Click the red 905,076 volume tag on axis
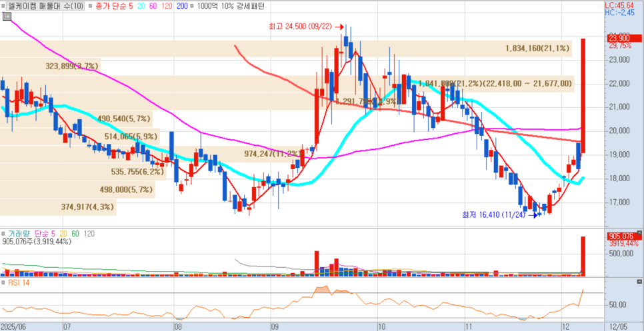 click(624, 236)
